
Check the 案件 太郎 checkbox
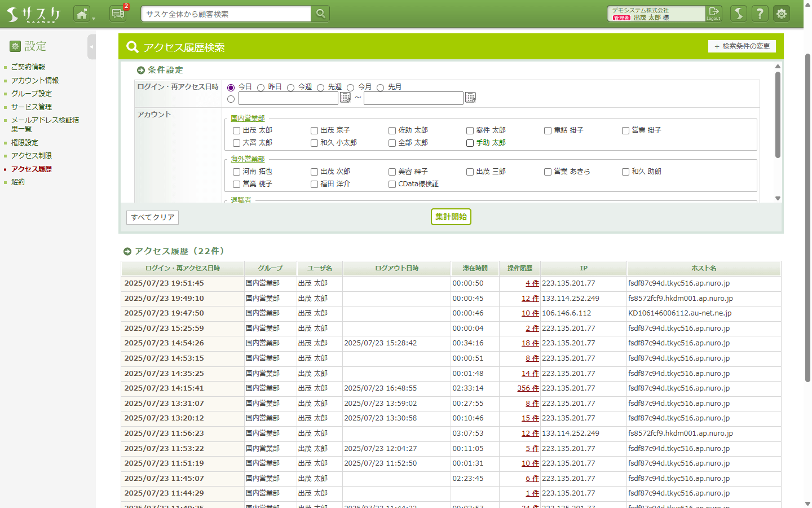tap(470, 130)
